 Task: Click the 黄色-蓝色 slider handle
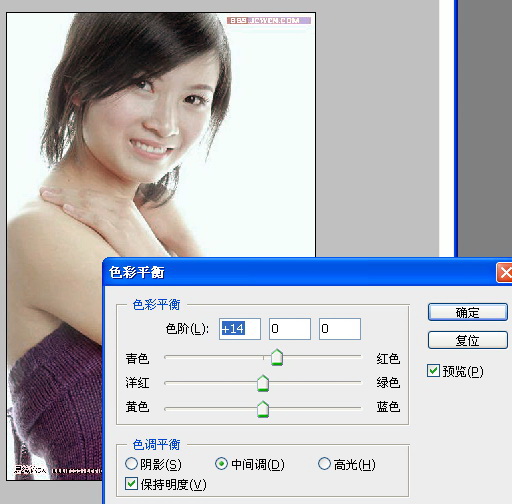tap(263, 409)
